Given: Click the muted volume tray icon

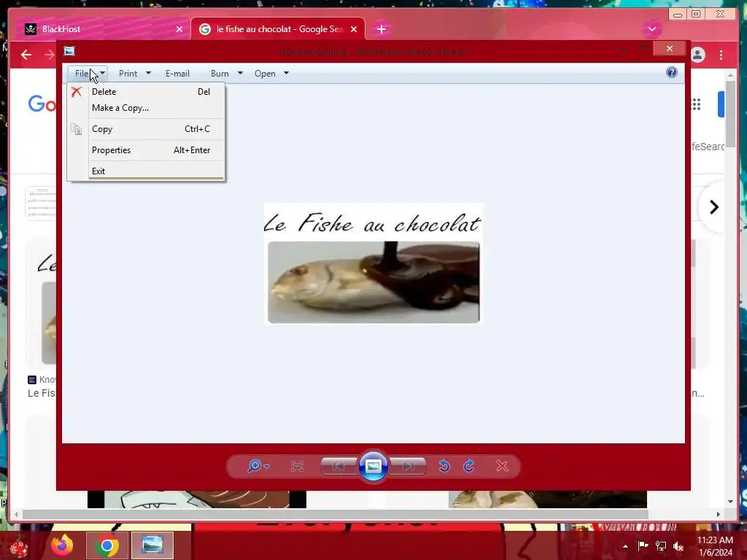Looking at the screenshot, I should (x=678, y=546).
